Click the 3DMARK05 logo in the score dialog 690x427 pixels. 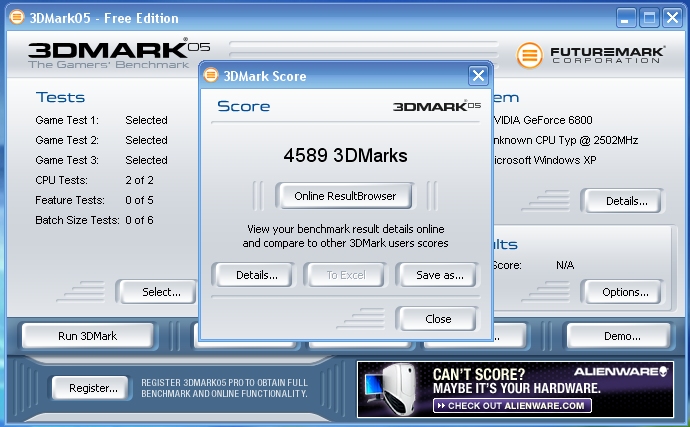(x=437, y=106)
